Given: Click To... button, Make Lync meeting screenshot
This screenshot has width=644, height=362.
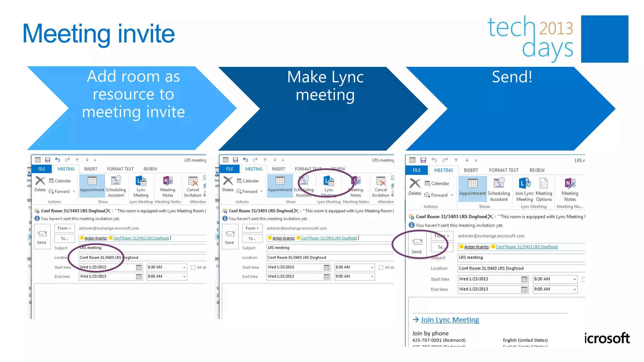Looking at the screenshot, I should pyautogui.click(x=253, y=239).
